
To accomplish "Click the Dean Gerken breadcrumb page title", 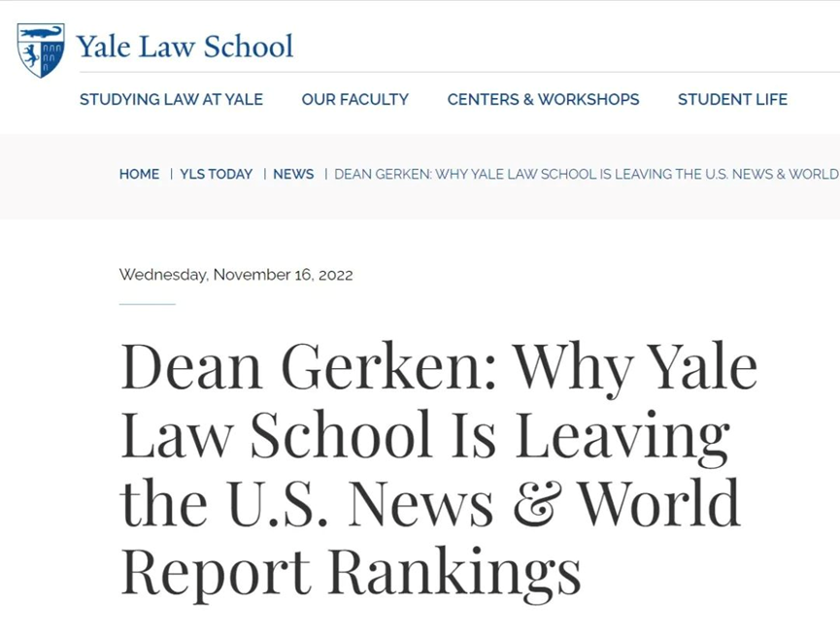I will point(587,174).
